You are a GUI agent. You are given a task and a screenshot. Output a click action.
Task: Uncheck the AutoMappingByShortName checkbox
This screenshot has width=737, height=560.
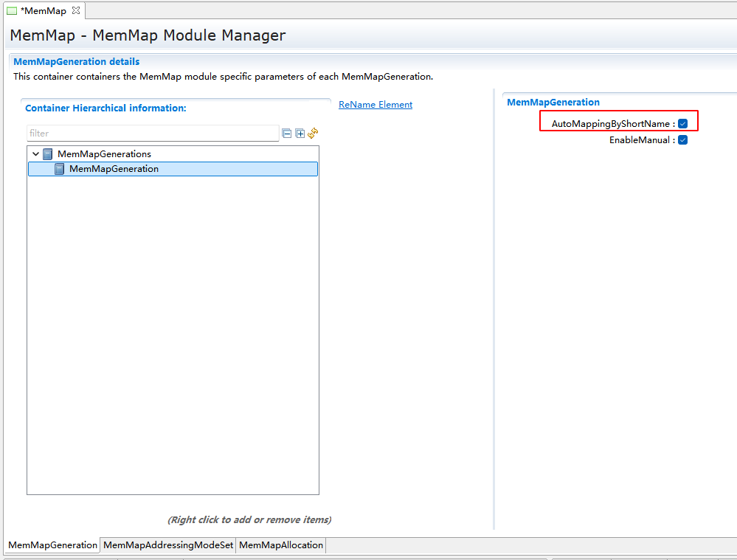(682, 124)
